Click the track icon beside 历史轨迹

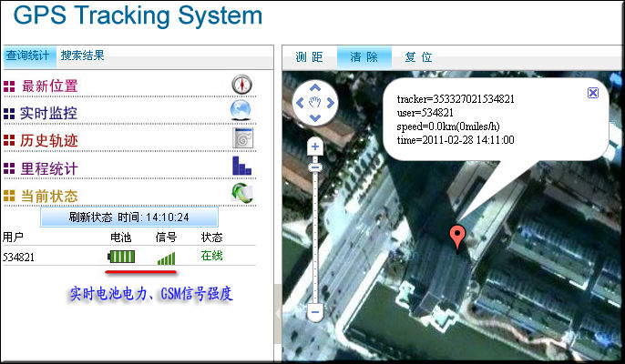pyautogui.click(x=242, y=138)
